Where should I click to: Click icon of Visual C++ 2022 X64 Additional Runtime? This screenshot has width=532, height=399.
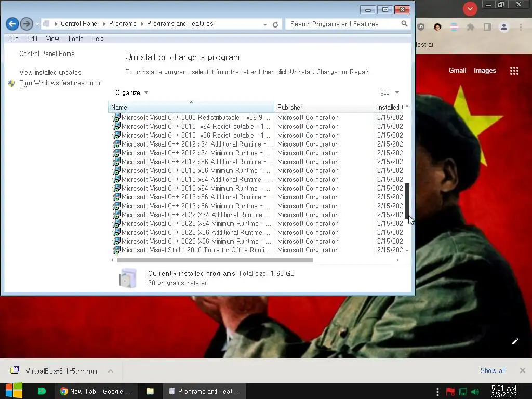[116, 215]
